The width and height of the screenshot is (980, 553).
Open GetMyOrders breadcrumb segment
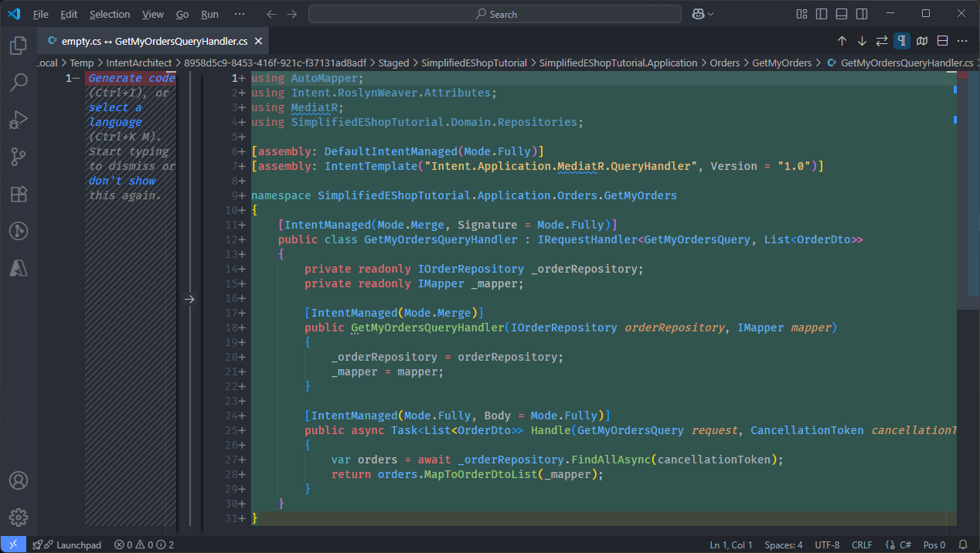[782, 63]
